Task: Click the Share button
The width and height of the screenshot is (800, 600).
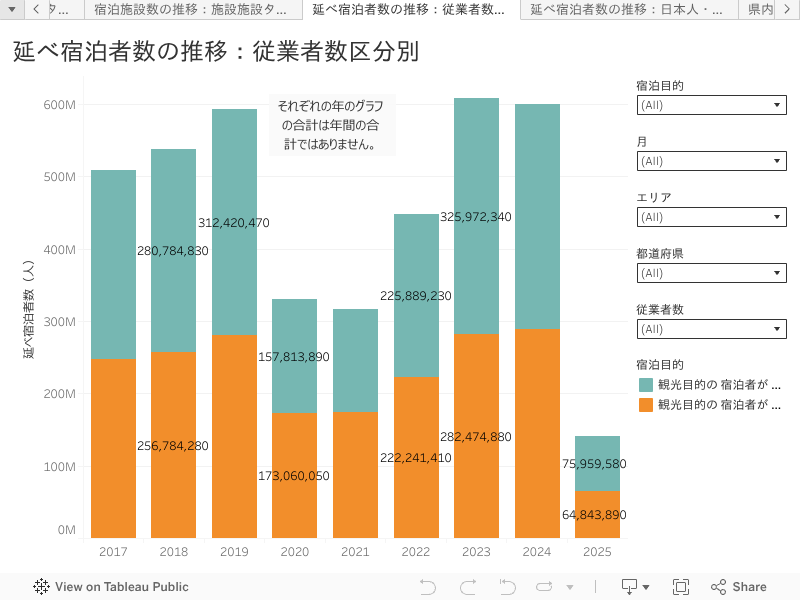Action: (738, 587)
